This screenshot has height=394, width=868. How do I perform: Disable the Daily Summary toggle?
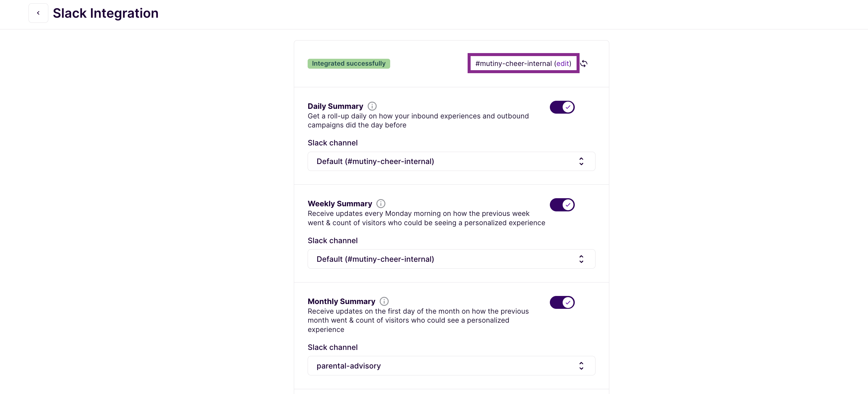coord(562,107)
